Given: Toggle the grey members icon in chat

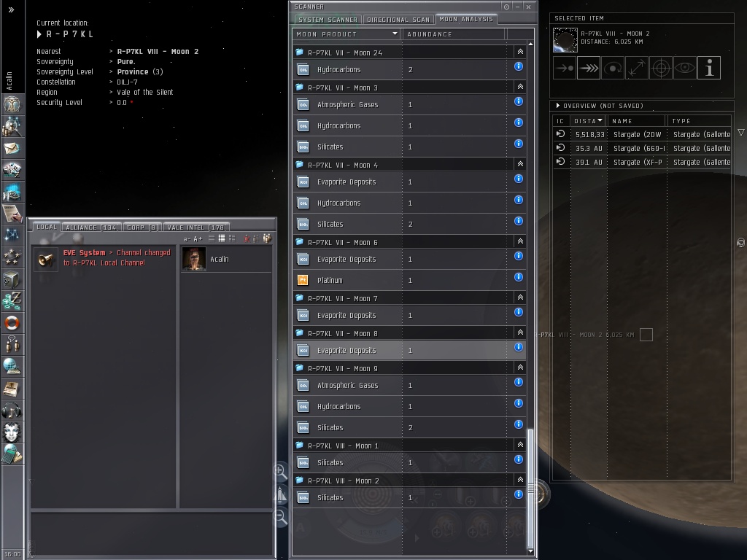Looking at the screenshot, I should [x=255, y=238].
